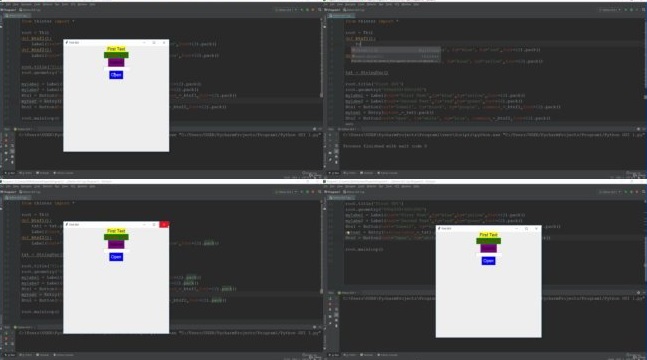Select the editor file tab in upper-right window

pos(341,16)
